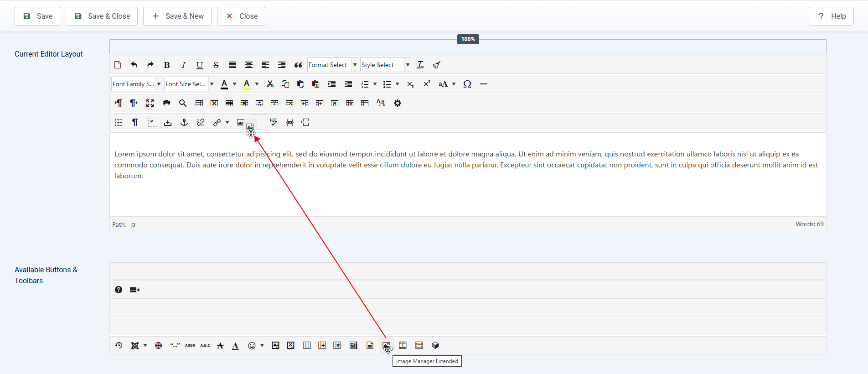The height and width of the screenshot is (374, 868).
Task: Toggle Blockquote formatting
Action: 298,65
